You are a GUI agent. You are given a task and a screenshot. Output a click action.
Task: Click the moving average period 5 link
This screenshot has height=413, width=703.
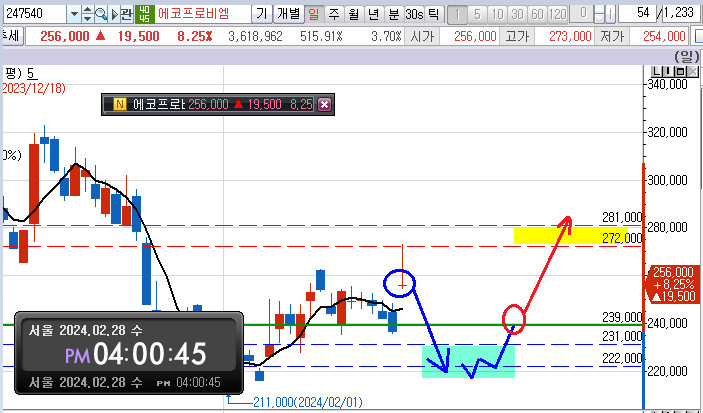click(30, 72)
